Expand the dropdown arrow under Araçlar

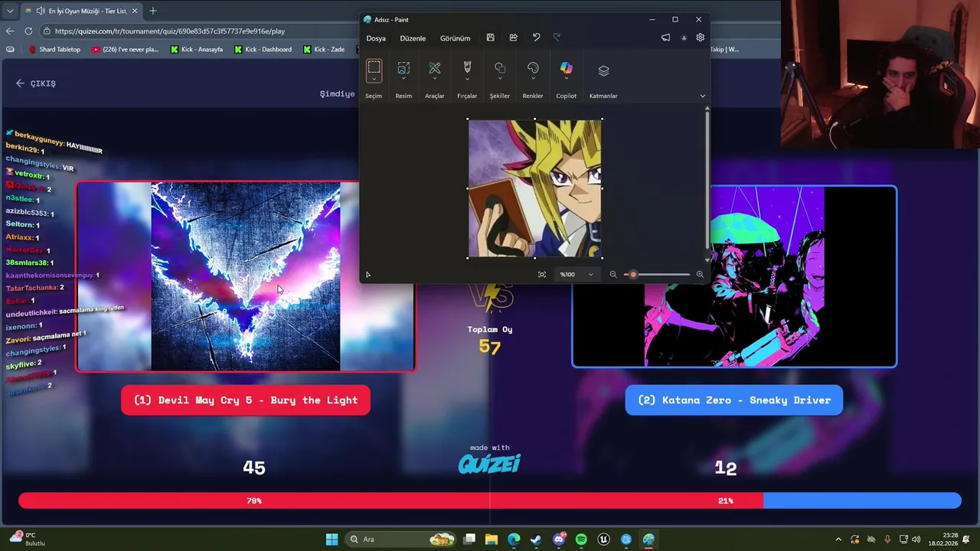(435, 80)
